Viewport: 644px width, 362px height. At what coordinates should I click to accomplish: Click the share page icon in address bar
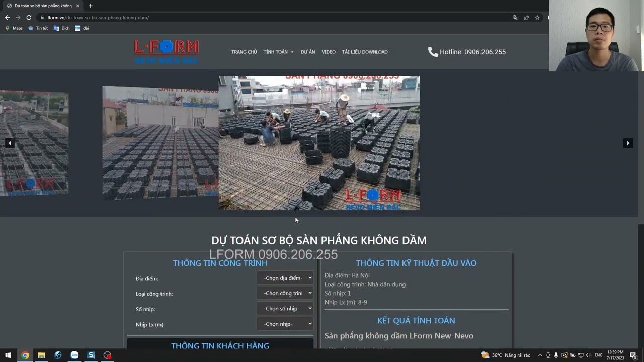click(526, 17)
